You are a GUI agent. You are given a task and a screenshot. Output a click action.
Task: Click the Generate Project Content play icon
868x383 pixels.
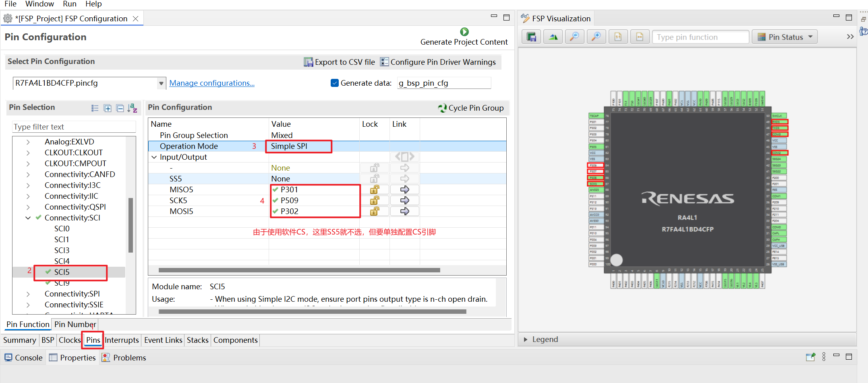(464, 32)
